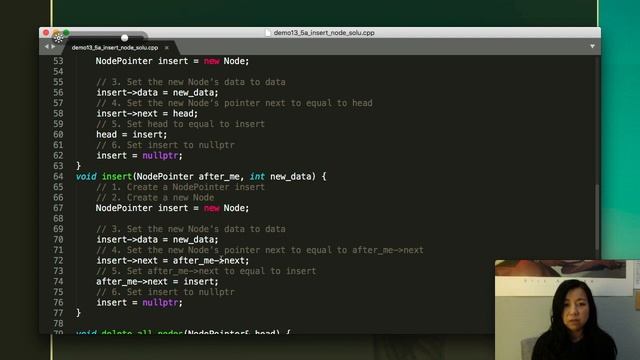This screenshot has height=360, width=640.
Task: Click 'void insert(NodePointer after_me' function signature
Action: pos(201,177)
